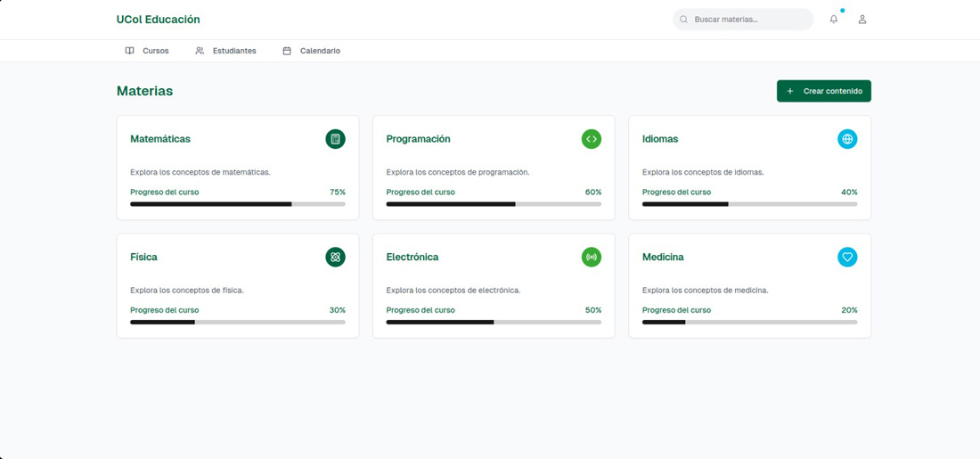Click "Explora los conceptos de idiomas."
This screenshot has height=459, width=980.
[703, 172]
